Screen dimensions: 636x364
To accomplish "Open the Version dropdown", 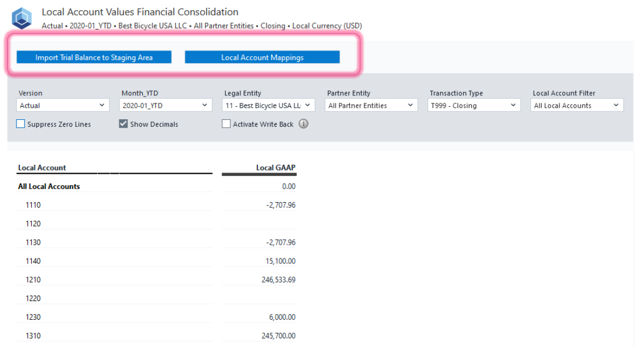I will [63, 106].
